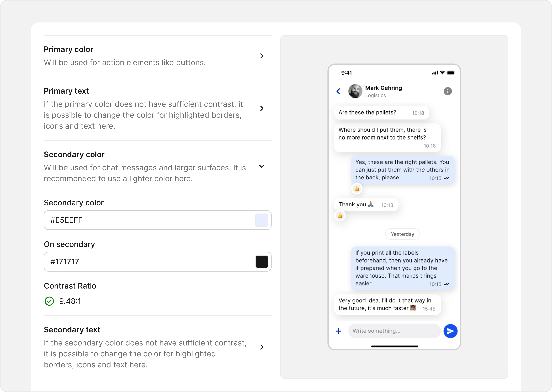Viewport: 552px width, 392px height.
Task: Tap the battery icon in phone status bar
Action: point(451,73)
